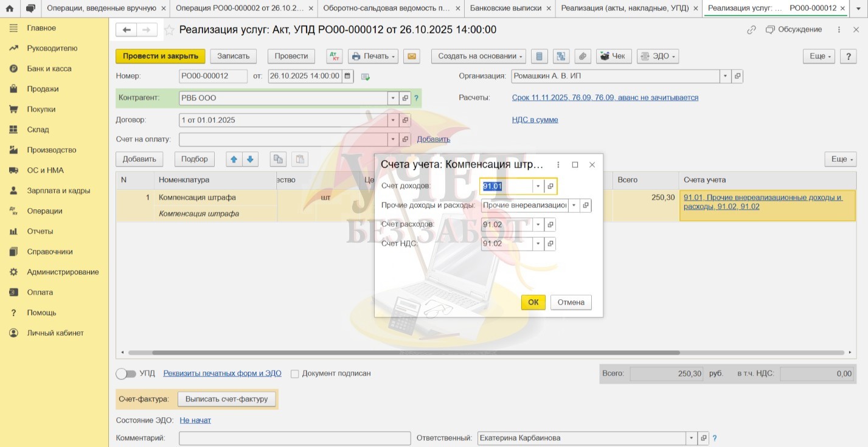This screenshot has height=447, width=868.
Task: Check the Документ подписан checkbox
Action: [x=294, y=374]
